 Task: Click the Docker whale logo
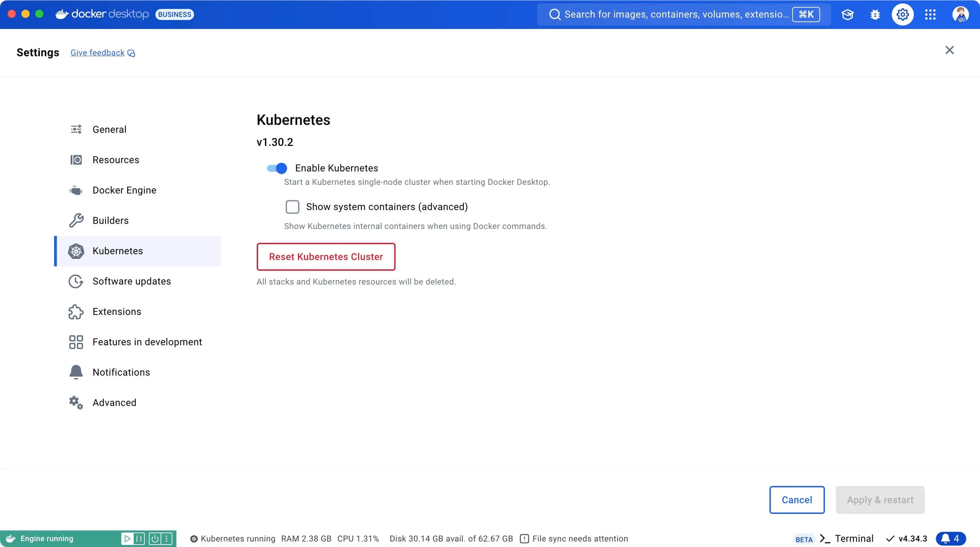(x=62, y=14)
